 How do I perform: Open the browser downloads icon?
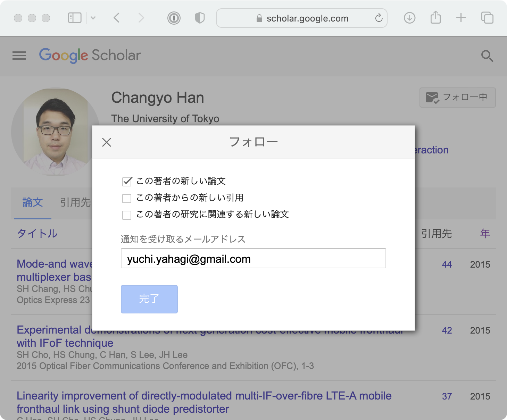point(409,18)
